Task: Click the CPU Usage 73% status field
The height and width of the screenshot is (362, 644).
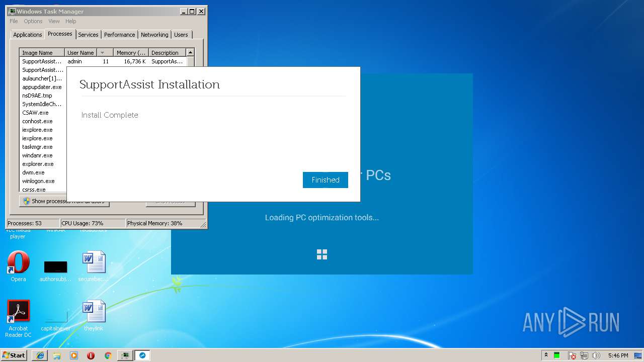Action: pos(93,223)
